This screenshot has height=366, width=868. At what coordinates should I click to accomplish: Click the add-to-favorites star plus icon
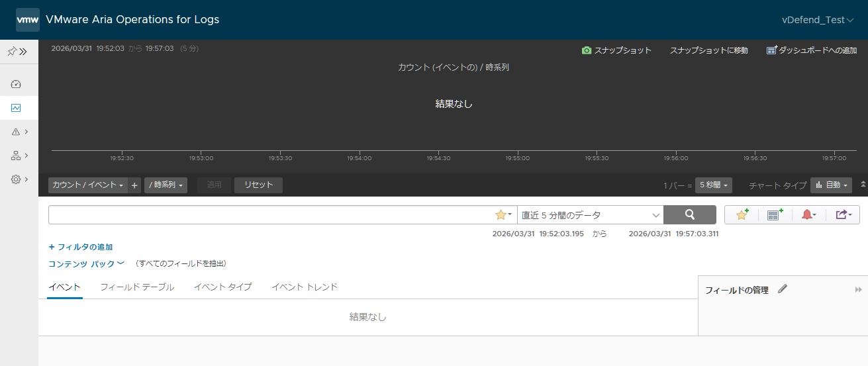[x=742, y=214]
